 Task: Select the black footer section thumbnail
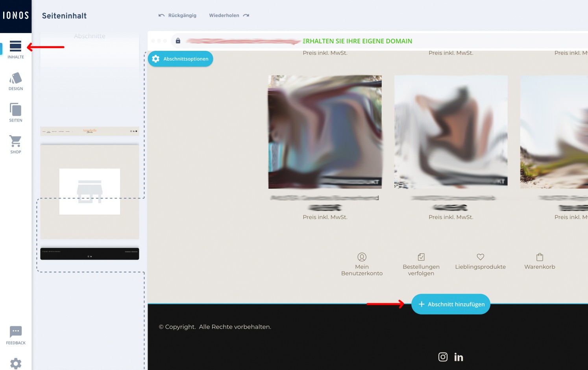tap(90, 254)
